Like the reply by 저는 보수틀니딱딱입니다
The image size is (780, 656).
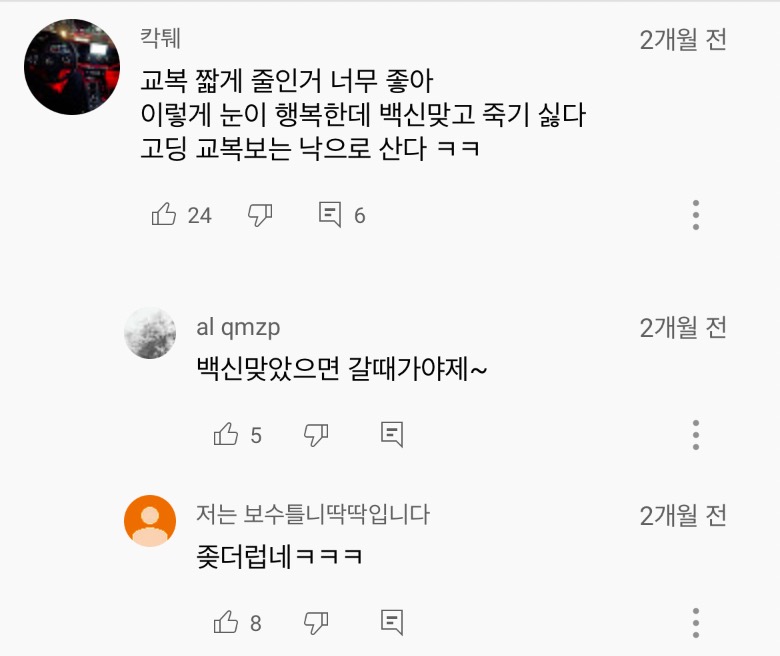click(226, 622)
